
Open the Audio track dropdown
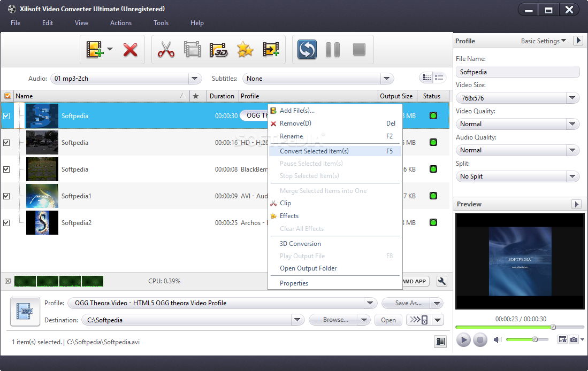pyautogui.click(x=194, y=79)
